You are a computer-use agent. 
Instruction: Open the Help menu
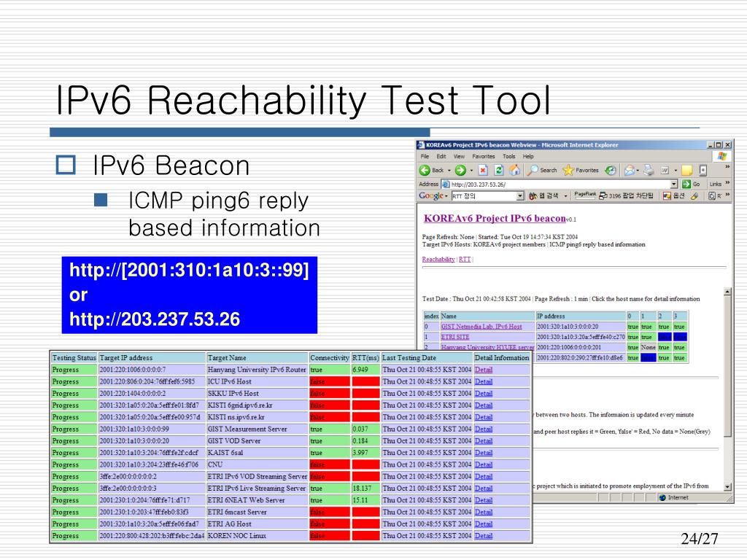tap(528, 156)
